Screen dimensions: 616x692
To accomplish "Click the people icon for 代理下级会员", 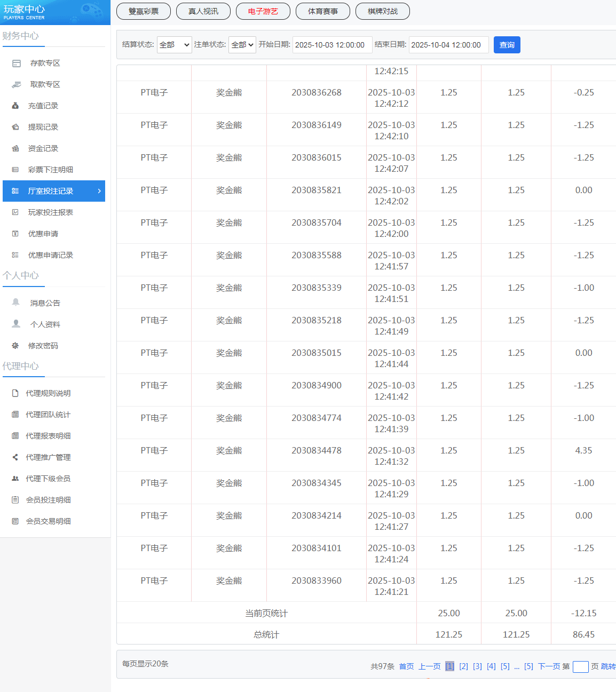I will pyautogui.click(x=15, y=479).
